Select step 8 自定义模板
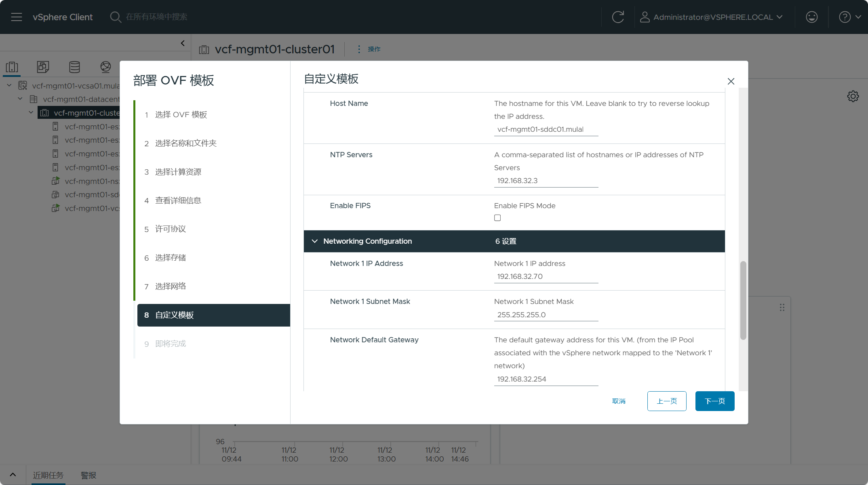The image size is (868, 485). (213, 315)
